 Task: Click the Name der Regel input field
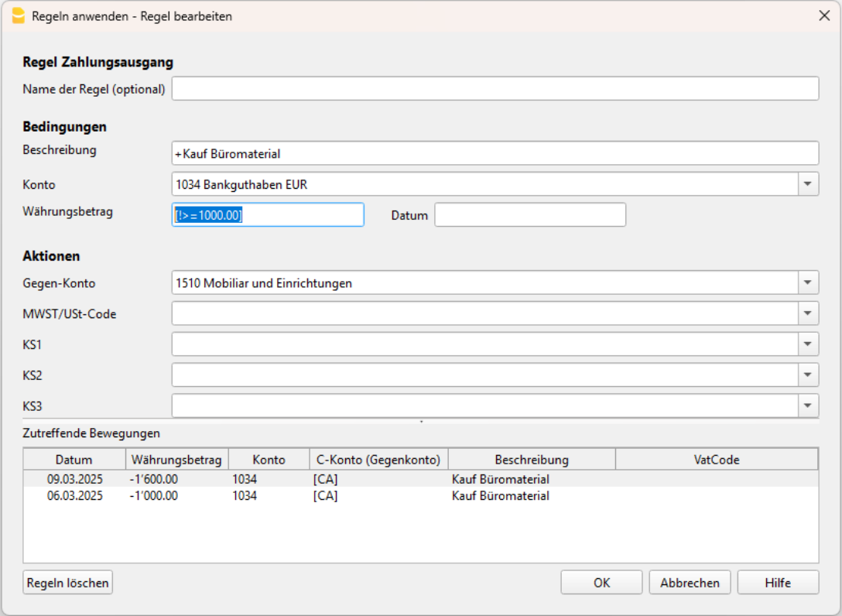pos(495,89)
